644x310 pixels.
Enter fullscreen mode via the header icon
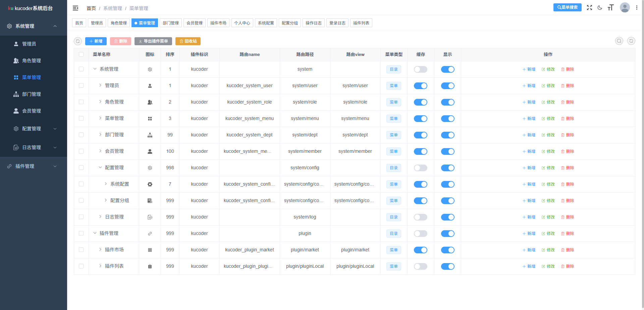click(x=589, y=8)
